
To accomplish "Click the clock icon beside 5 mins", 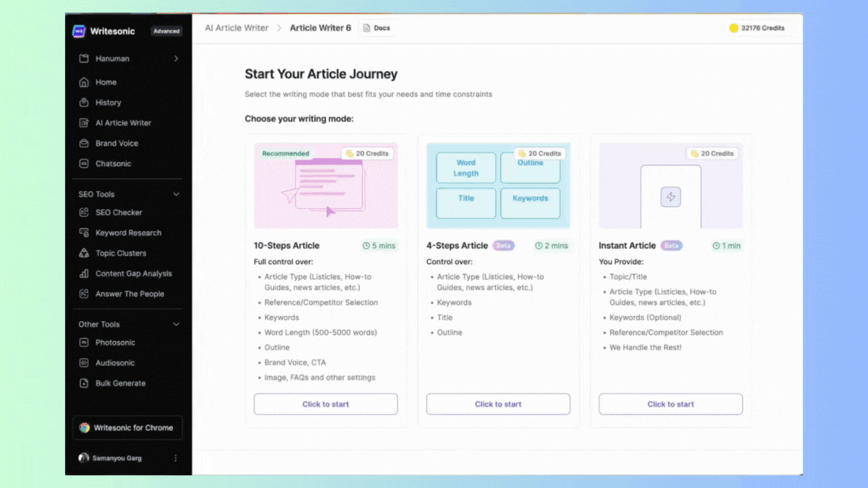I will click(367, 245).
